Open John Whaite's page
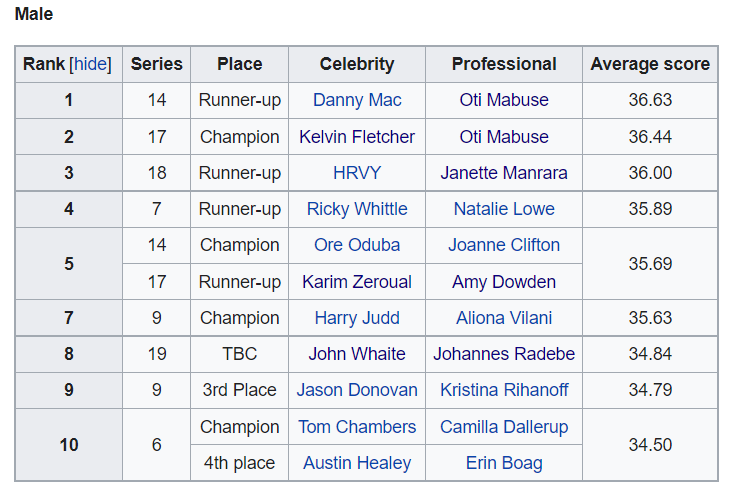 click(x=357, y=354)
